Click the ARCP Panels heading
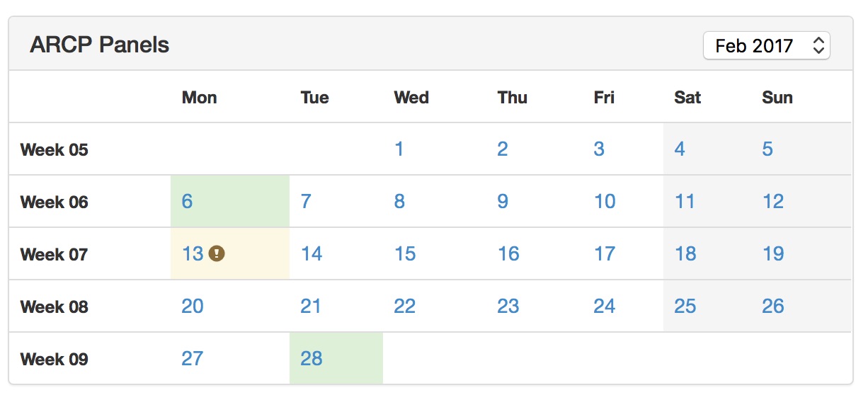 click(100, 45)
